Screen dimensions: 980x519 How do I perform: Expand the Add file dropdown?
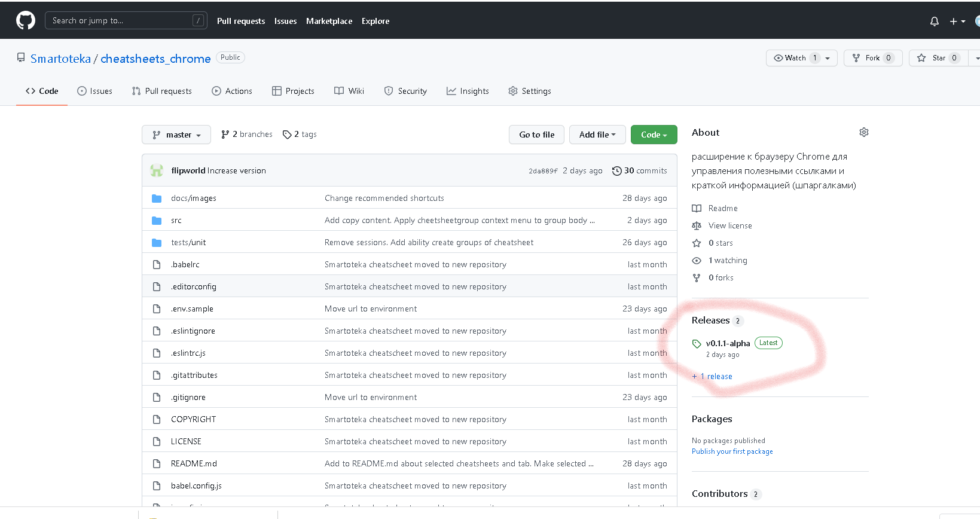pos(597,135)
